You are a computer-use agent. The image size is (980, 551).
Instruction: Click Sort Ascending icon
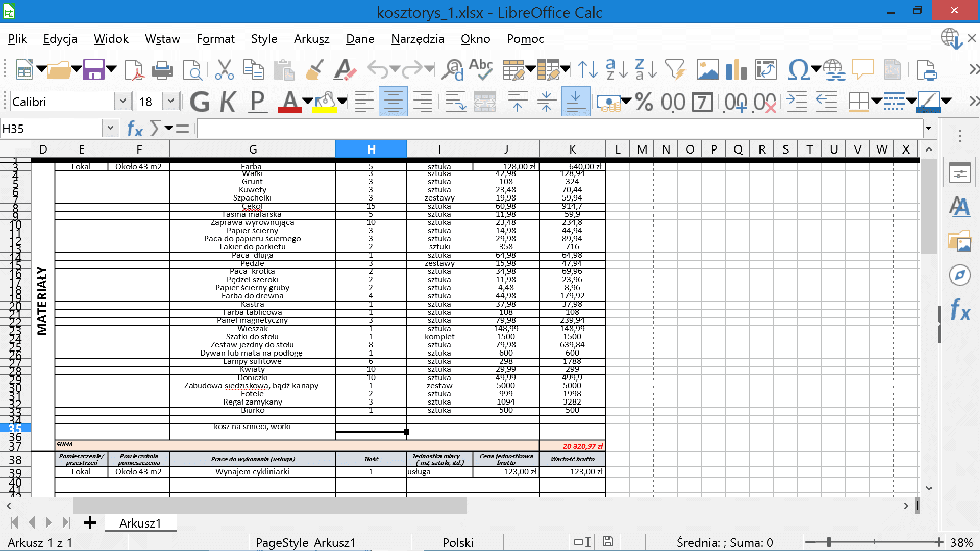tap(617, 69)
